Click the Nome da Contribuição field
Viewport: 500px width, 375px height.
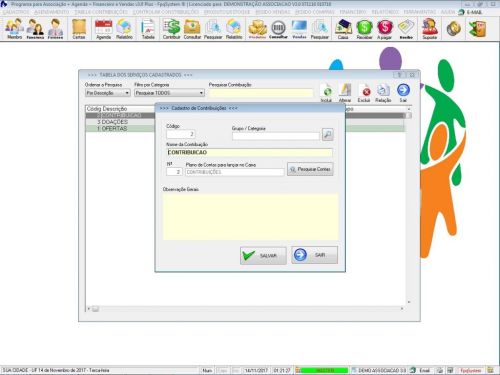coord(249,152)
